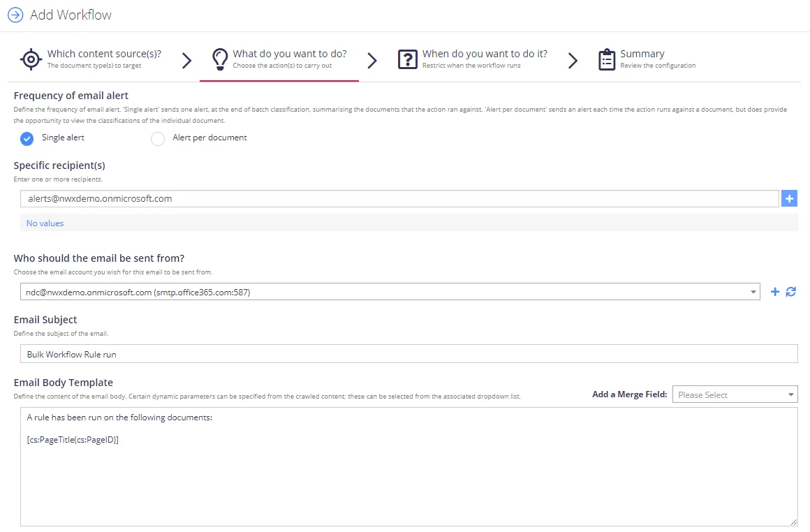Click inside the Email Body Template textarea
This screenshot has width=810, height=532.
point(409,467)
